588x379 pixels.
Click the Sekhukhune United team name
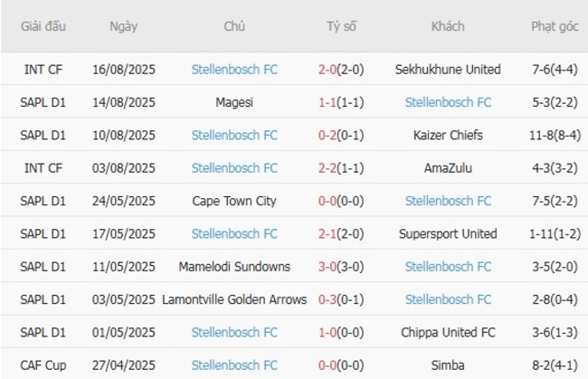coord(448,69)
